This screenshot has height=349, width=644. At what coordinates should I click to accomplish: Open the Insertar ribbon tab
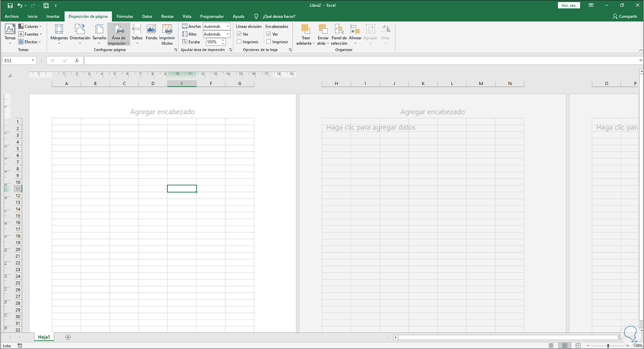(x=53, y=16)
